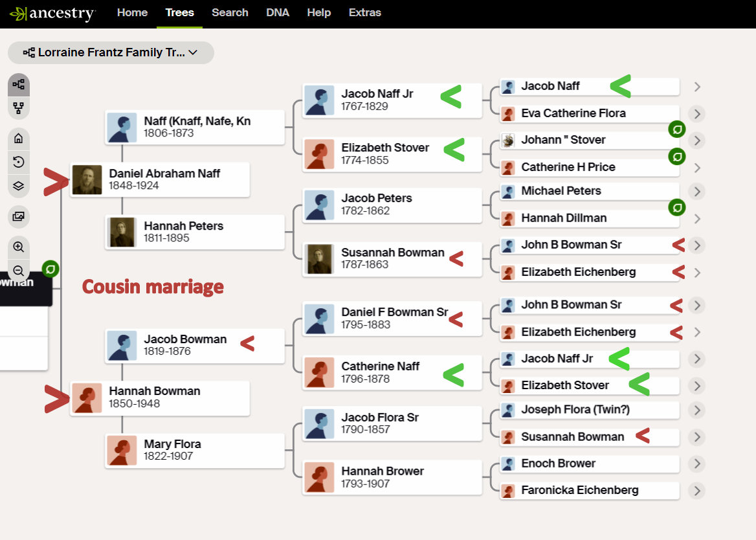Open the media gallery icon

click(19, 216)
